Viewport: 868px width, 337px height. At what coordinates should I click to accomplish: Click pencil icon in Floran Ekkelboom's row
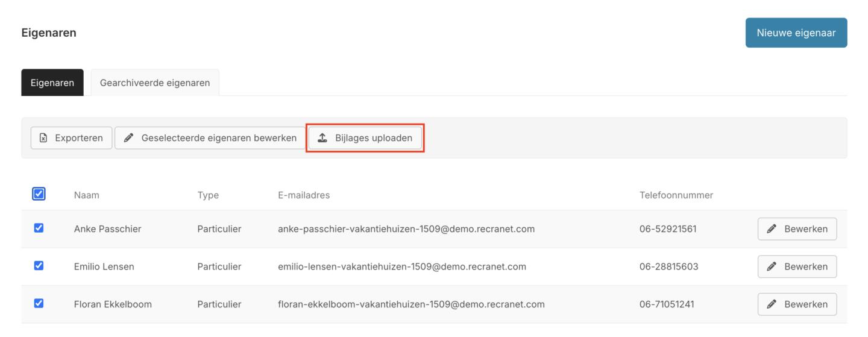tap(772, 304)
